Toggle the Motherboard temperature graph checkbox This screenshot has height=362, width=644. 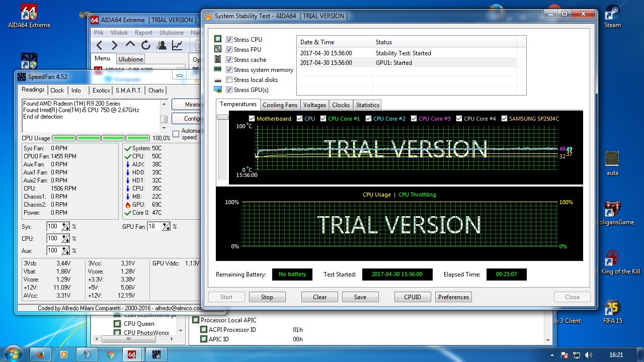tap(252, 119)
